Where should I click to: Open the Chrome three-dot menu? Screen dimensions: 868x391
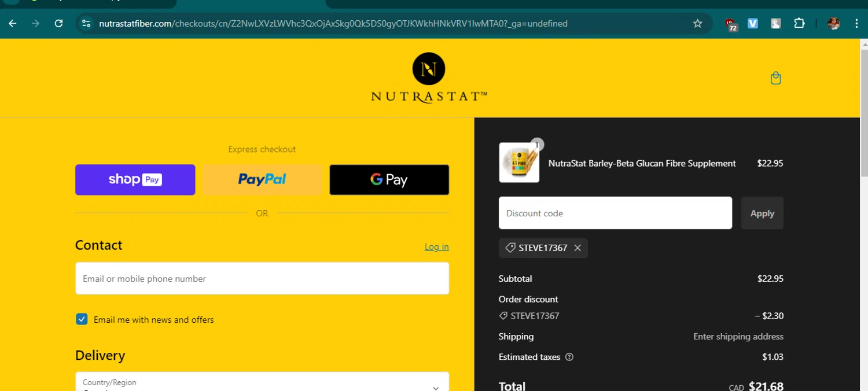click(856, 24)
